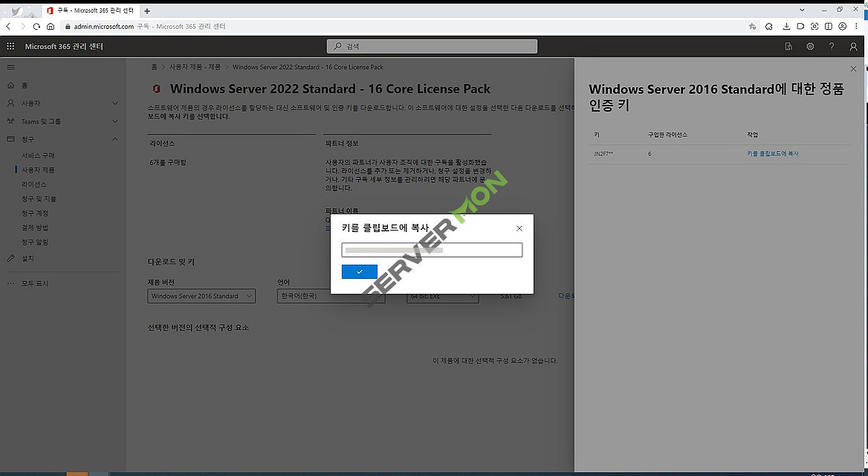Open the 64 Bit: EXE dropdown

(443, 296)
